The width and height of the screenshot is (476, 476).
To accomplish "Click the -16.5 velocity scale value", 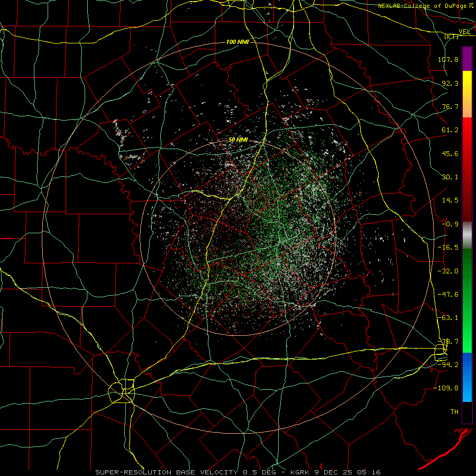I will 448,248.
